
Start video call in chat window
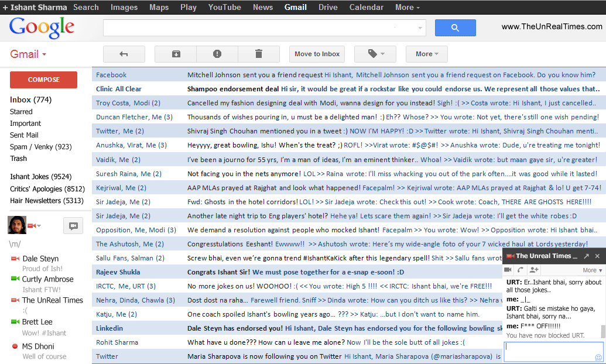pyautogui.click(x=508, y=270)
